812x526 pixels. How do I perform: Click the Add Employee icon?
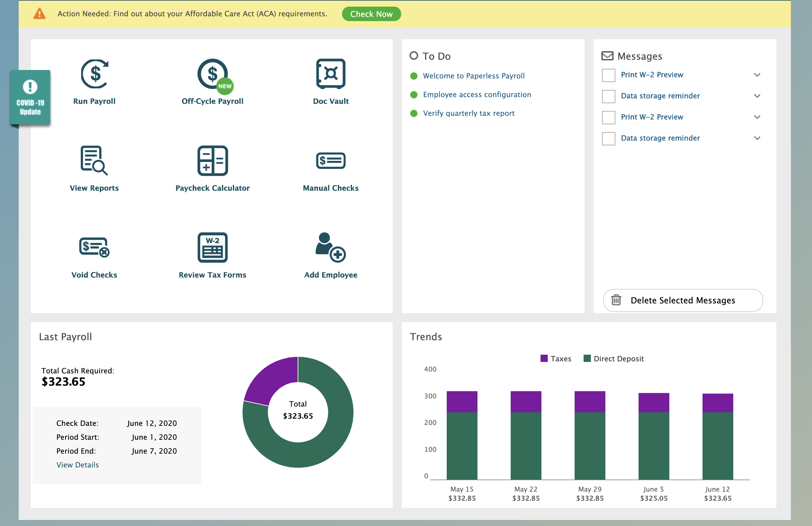[x=330, y=247]
